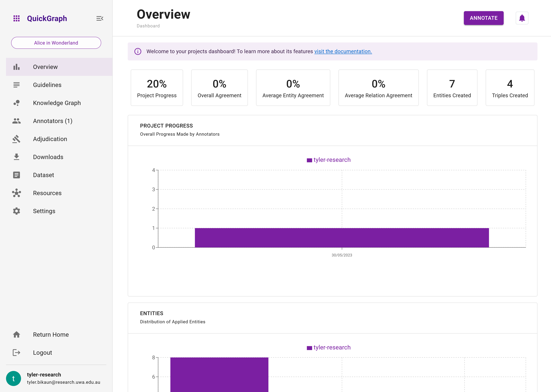
Task: Open Guidelines from the sidebar menu
Action: 47,85
